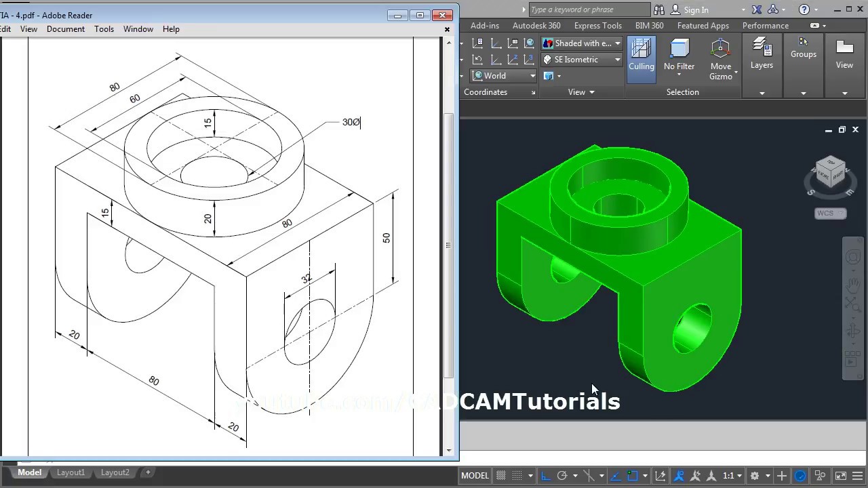Click the workspace settings gear in the status bar

tap(753, 475)
